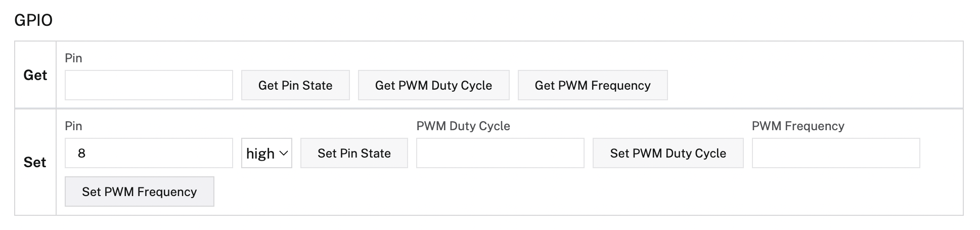980x230 pixels.
Task: Click the PWM Frequency field label
Action: point(797,126)
